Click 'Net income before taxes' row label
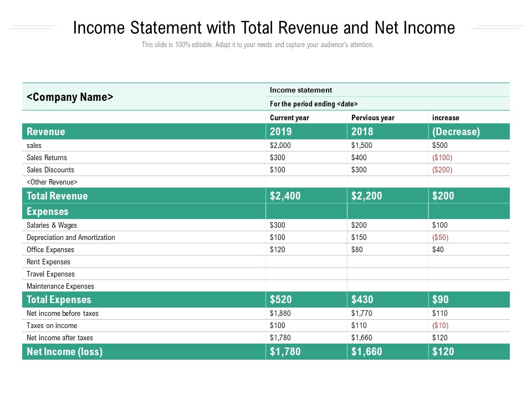Viewport: 532px width, 399px height. click(63, 314)
